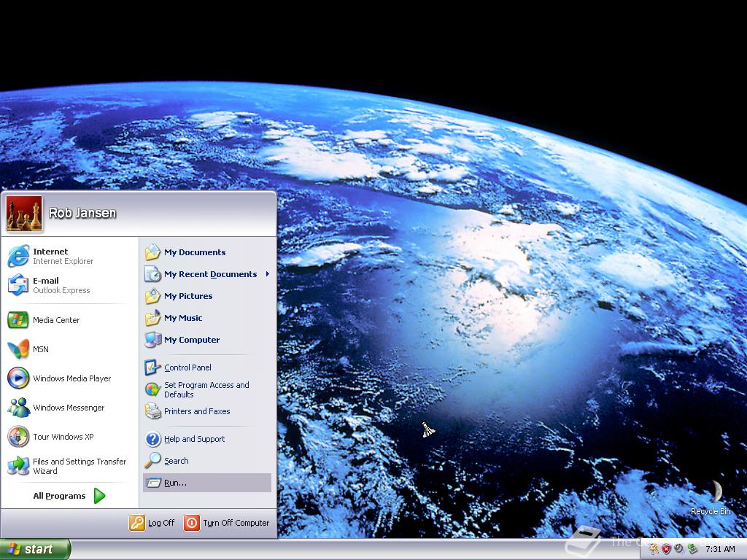Expand the My Recent Documents submenu

tap(207, 274)
